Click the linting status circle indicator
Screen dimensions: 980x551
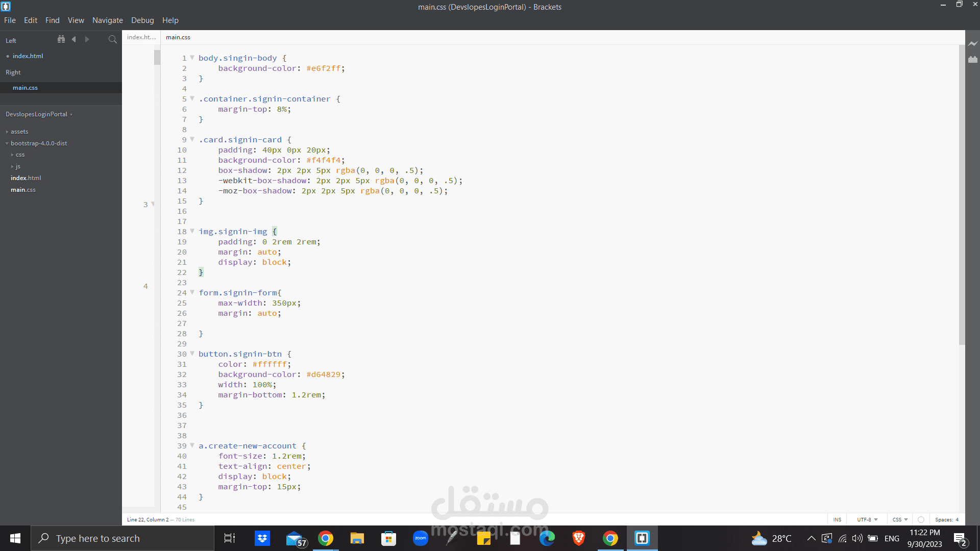coord(921,519)
